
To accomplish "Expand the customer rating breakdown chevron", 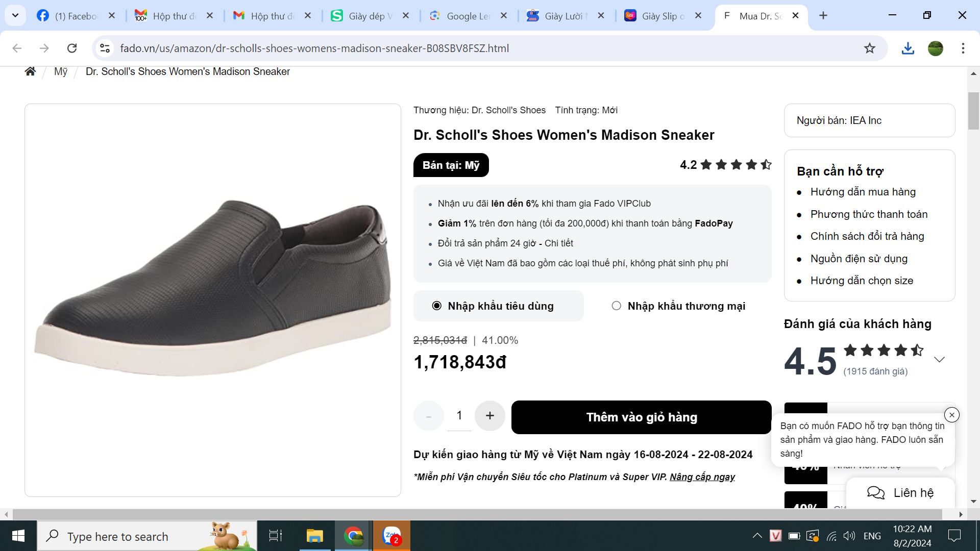I will pyautogui.click(x=939, y=360).
